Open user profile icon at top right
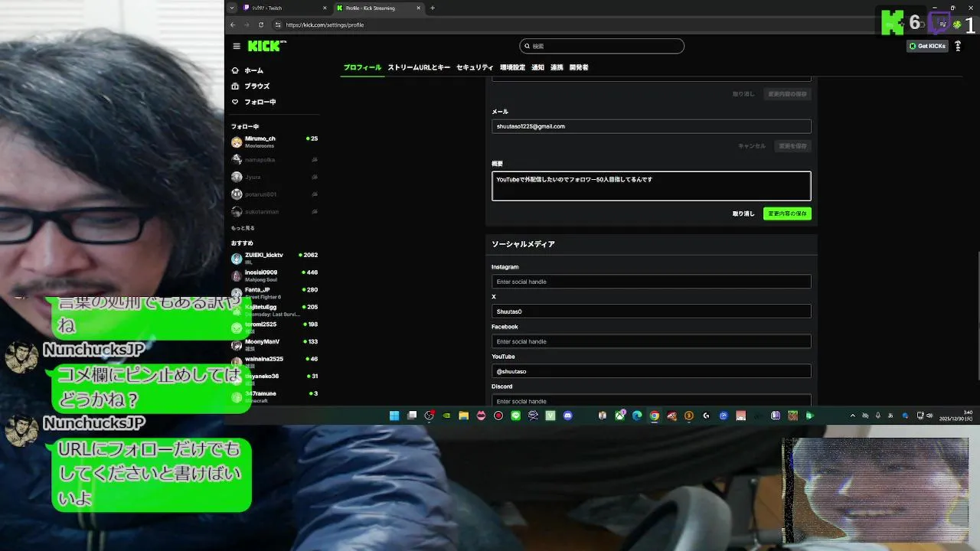Screen dimensions: 980x551 pyautogui.click(x=958, y=46)
